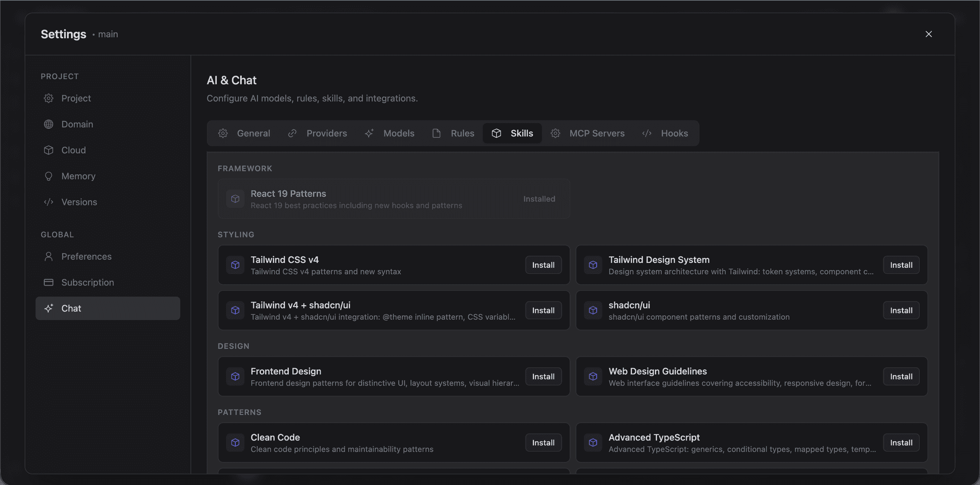
Task: Install the Tailwind Design System skill
Action: 901,265
